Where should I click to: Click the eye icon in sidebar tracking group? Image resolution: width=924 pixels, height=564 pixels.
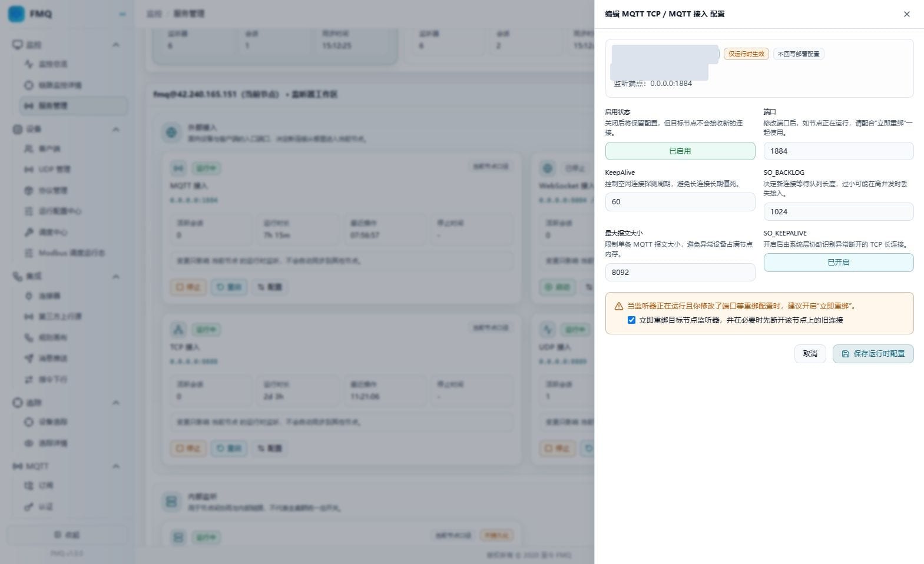point(28,443)
